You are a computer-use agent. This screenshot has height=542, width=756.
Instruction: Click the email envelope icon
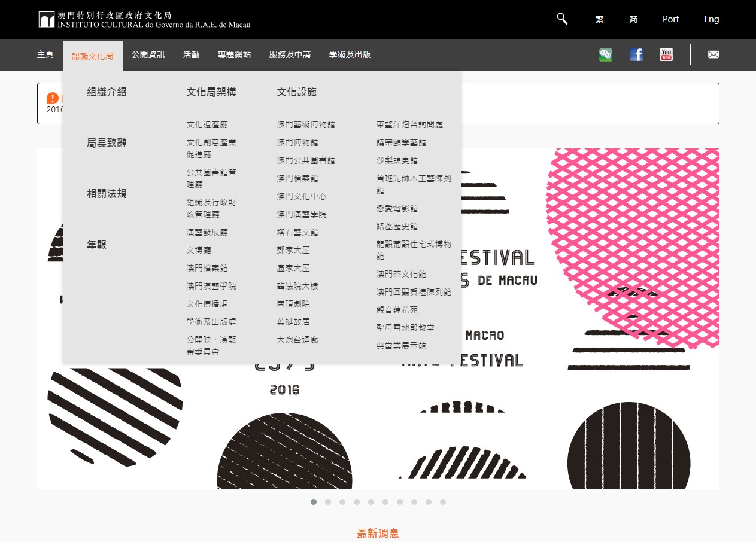point(713,55)
